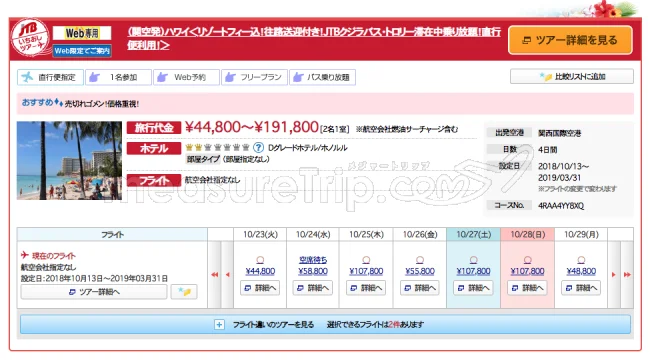The width and height of the screenshot is (650, 362).
Task: Open 詳細へ button for 10/26
Action: [x=420, y=288]
